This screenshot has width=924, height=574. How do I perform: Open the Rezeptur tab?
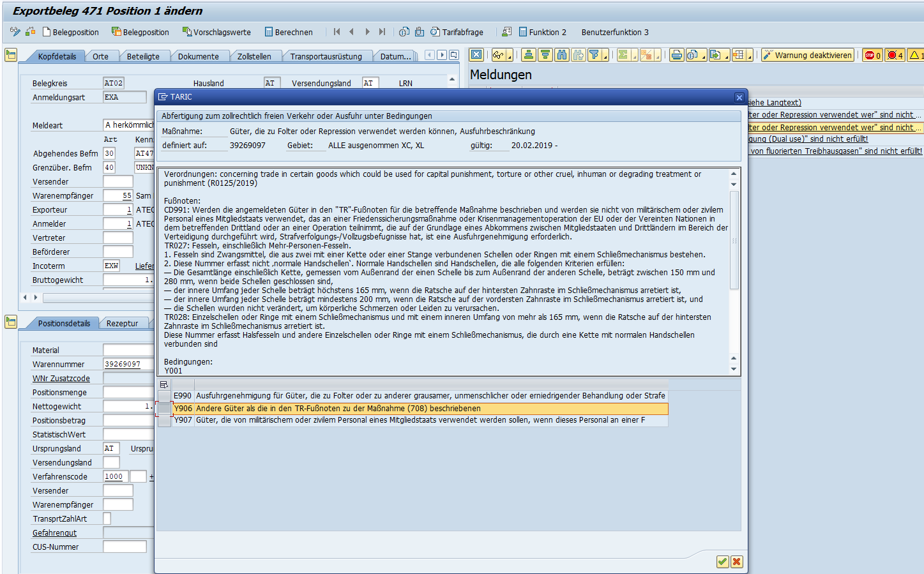click(122, 323)
